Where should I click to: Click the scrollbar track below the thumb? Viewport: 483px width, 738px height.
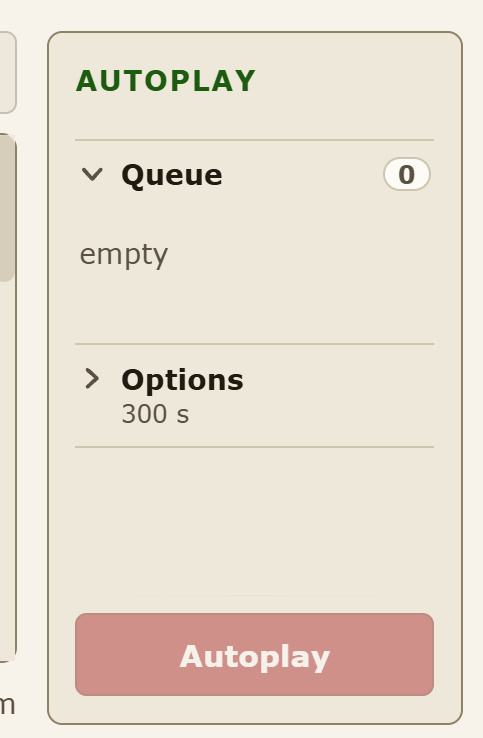[x=7, y=471]
